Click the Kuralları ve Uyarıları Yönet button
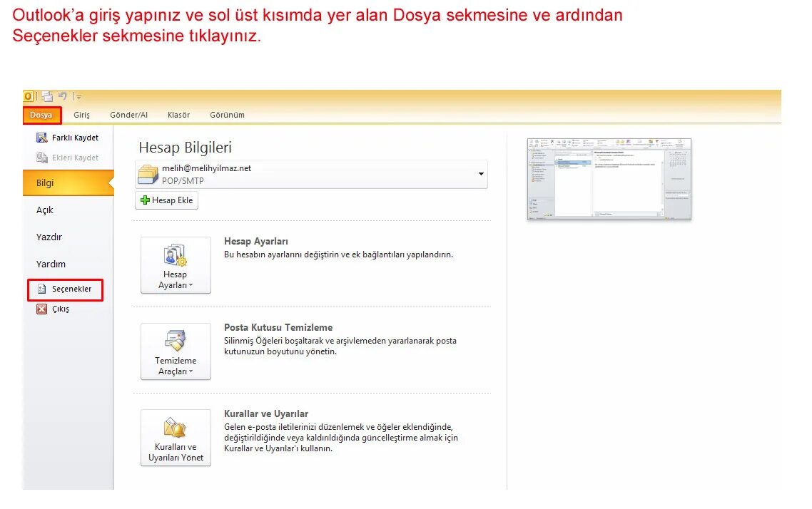The image size is (812, 509). [176, 438]
